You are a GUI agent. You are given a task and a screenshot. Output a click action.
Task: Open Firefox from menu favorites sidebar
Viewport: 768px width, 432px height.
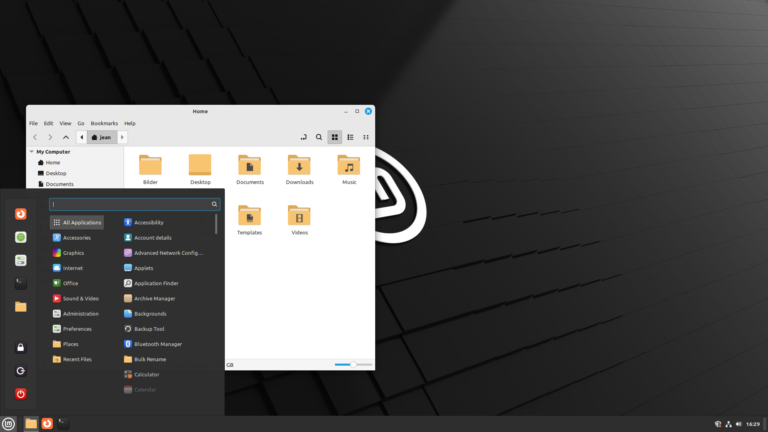(x=21, y=214)
